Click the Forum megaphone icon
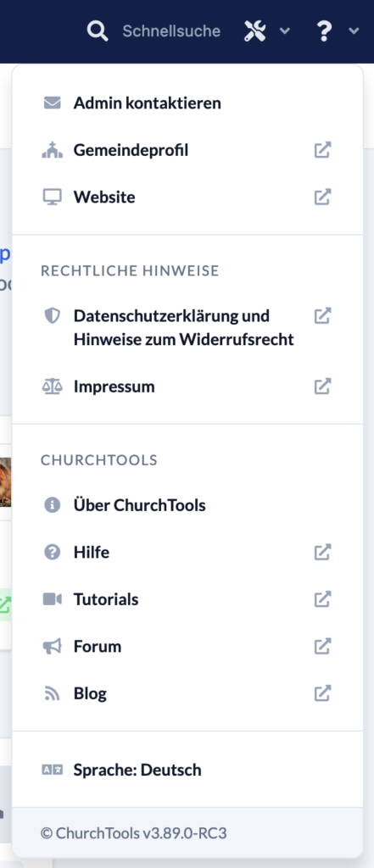This screenshot has width=374, height=868. (52, 646)
